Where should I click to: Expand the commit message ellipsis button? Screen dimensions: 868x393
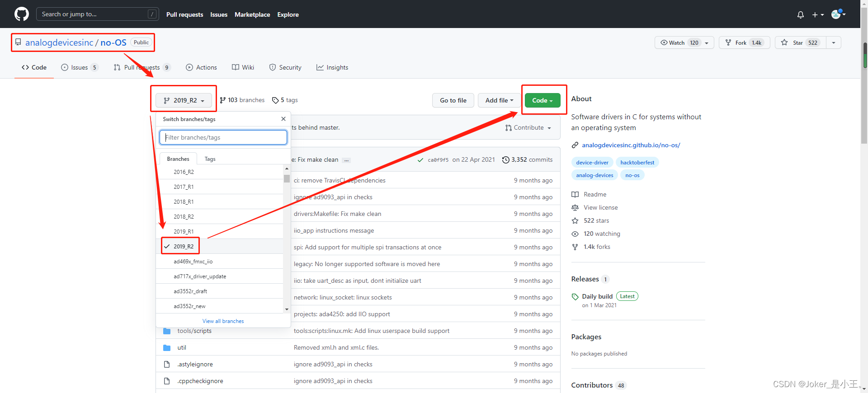[x=346, y=160]
